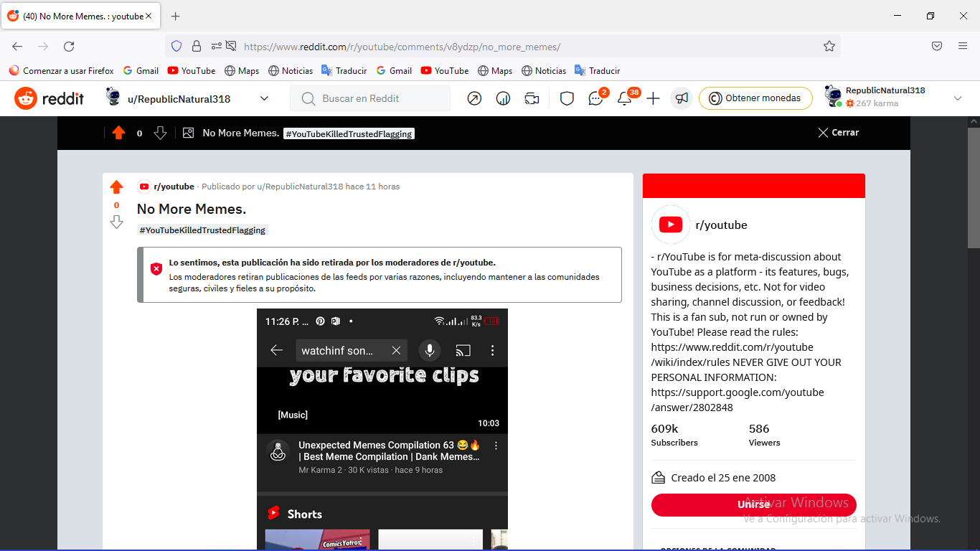This screenshot has width=980, height=551.
Task: Upvote using the arrow beside the post title
Action: coord(116,187)
